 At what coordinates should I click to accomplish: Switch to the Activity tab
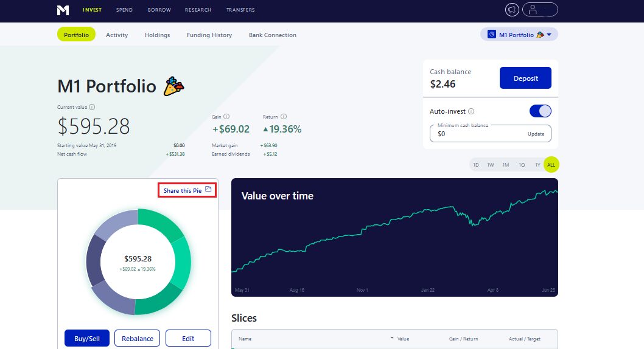(x=117, y=35)
